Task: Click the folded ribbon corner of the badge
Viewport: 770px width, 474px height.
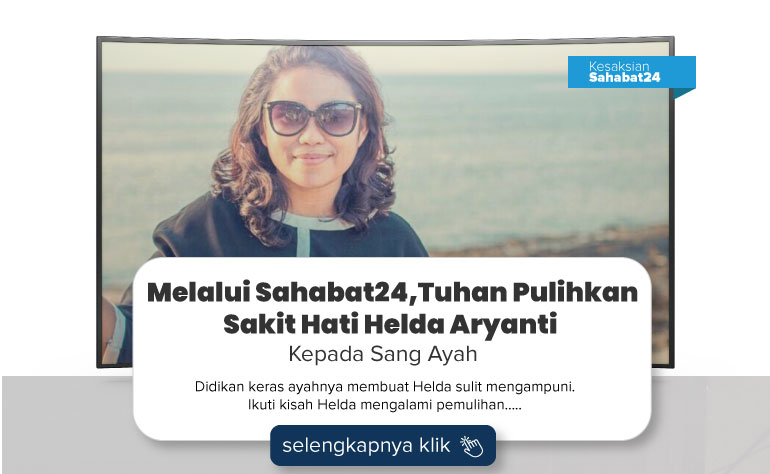Action: [x=684, y=93]
